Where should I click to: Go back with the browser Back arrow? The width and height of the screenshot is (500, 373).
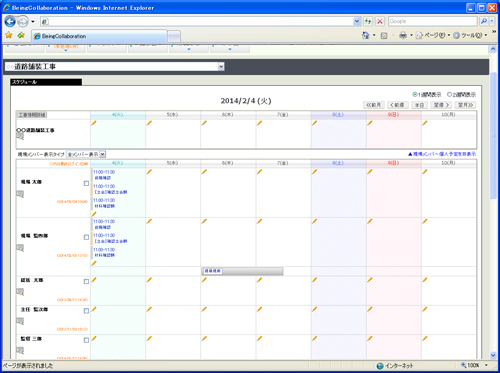pyautogui.click(x=10, y=22)
